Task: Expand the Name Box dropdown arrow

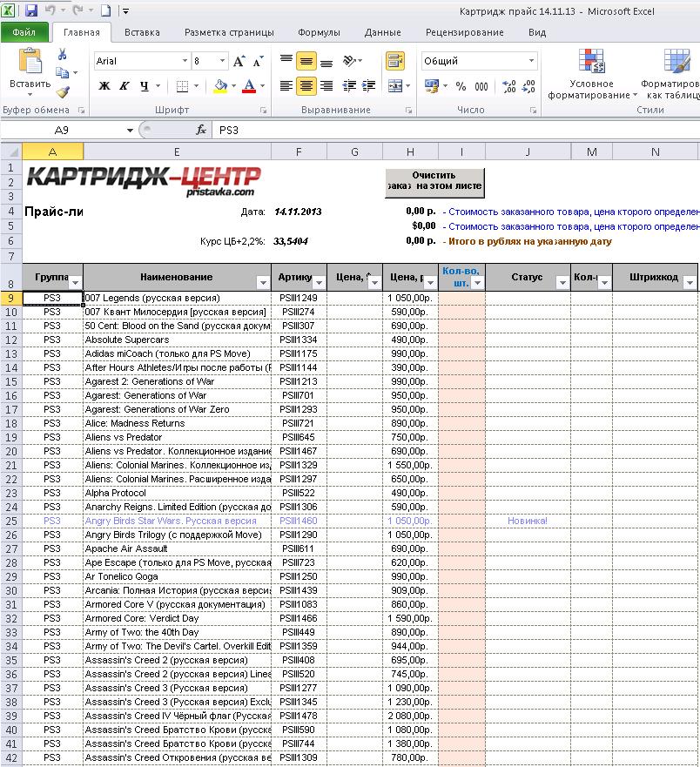Action: (130, 130)
